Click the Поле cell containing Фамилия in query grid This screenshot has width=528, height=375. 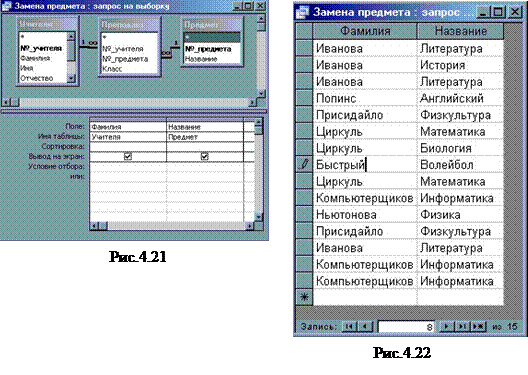[128, 127]
